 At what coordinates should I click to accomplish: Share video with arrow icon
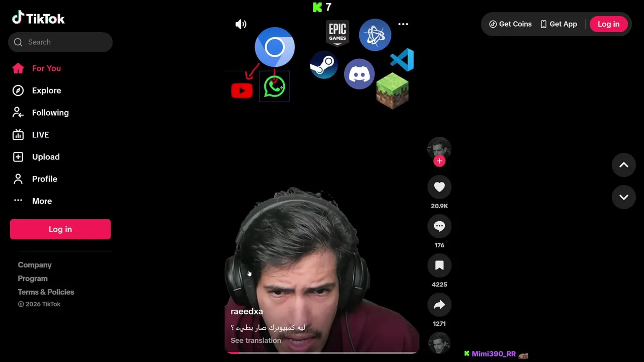[439, 305]
